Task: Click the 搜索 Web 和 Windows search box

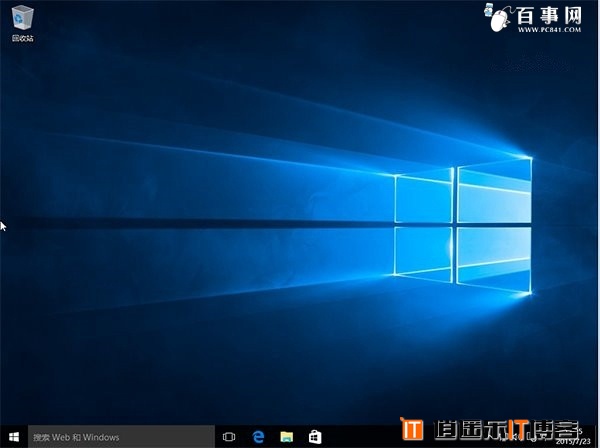Action: 121,437
